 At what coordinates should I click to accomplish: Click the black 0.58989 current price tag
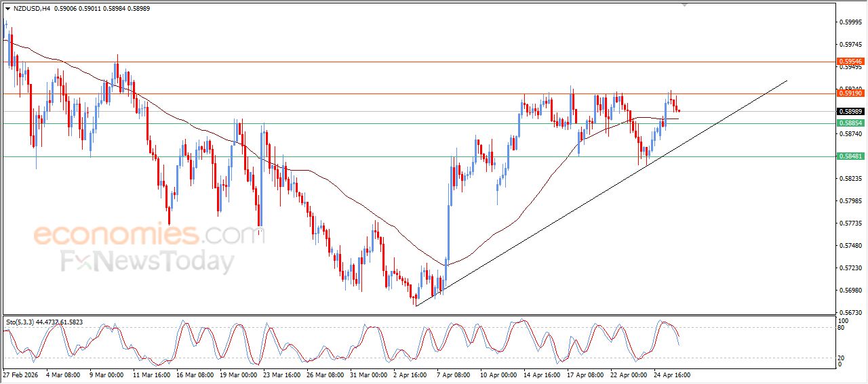pos(850,111)
